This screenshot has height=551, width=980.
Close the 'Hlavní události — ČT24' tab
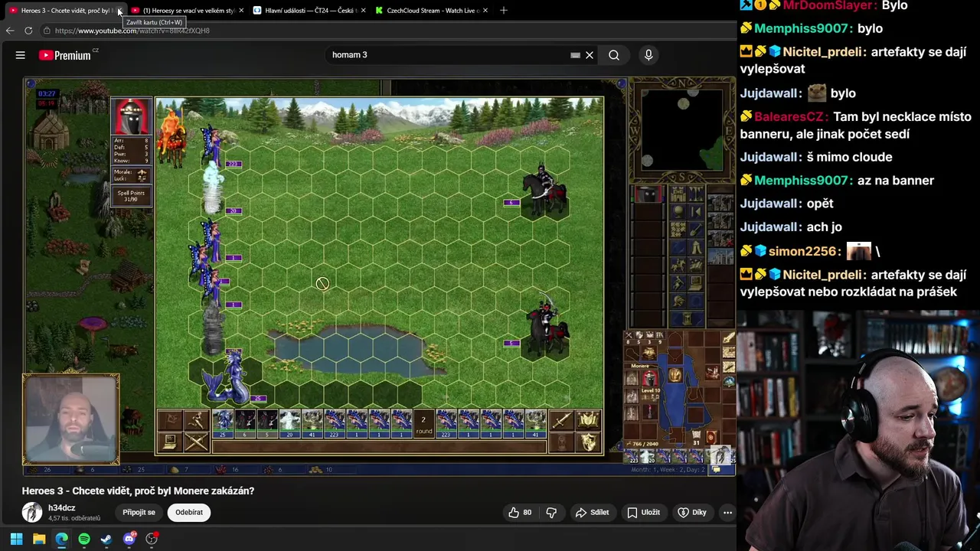tap(363, 11)
